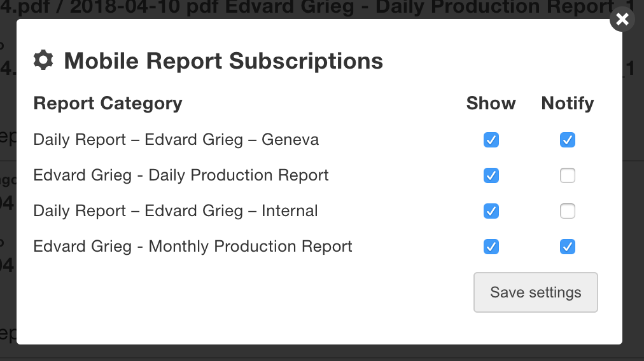
Task: Enable Notify for Edvard Grieg - Daily Production Report
Action: click(567, 175)
